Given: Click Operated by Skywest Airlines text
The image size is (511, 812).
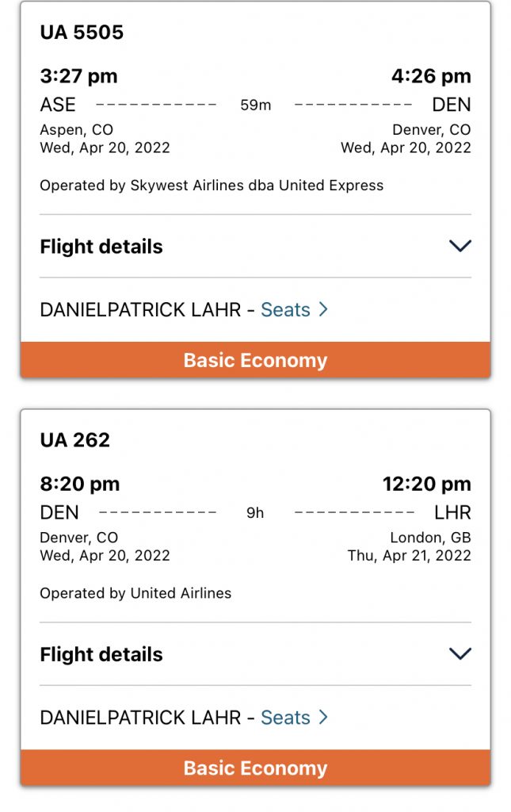Looking at the screenshot, I should (x=212, y=186).
